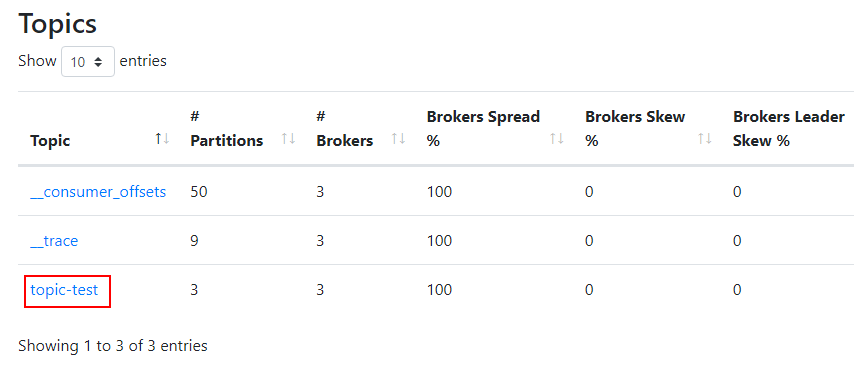Open the Show entries count dropdown
The height and width of the screenshot is (371, 854).
click(x=88, y=62)
